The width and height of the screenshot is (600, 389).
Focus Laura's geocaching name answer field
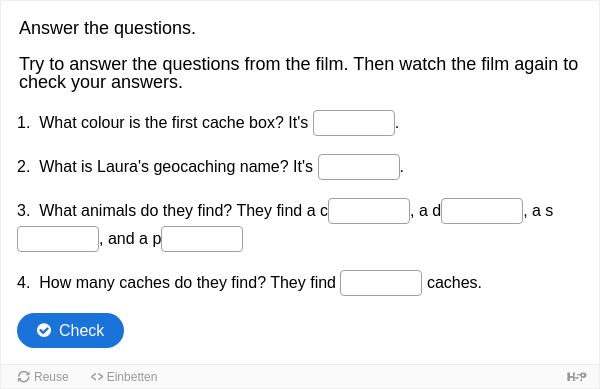tap(359, 167)
